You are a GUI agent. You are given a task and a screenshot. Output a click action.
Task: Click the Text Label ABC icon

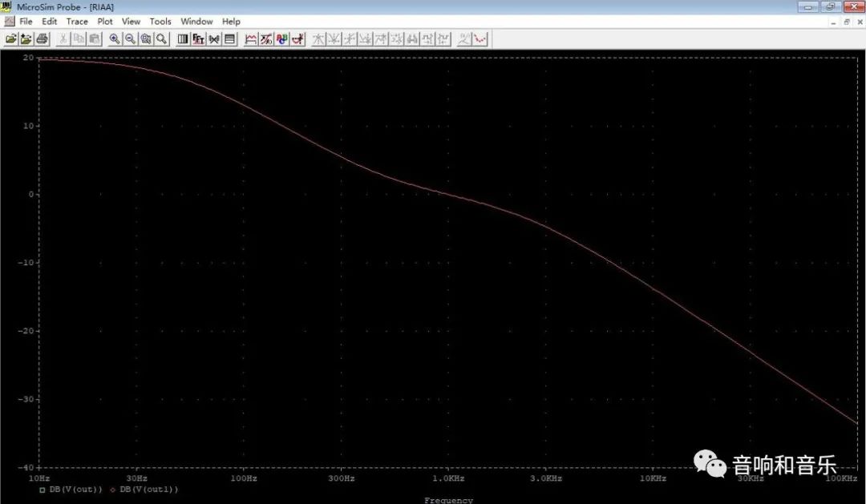tap(282, 38)
